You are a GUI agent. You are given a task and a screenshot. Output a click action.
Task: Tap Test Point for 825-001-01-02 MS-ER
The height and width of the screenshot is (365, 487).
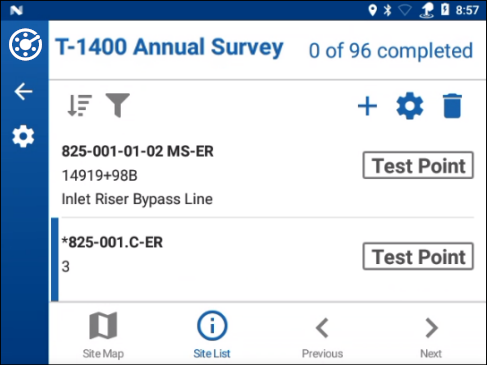tap(418, 165)
